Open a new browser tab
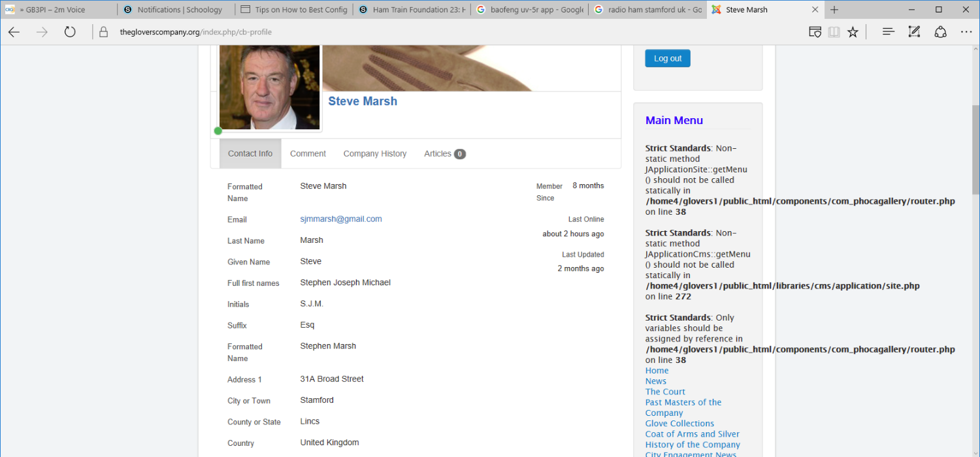Screen dimensions: 980x457 click(x=834, y=10)
